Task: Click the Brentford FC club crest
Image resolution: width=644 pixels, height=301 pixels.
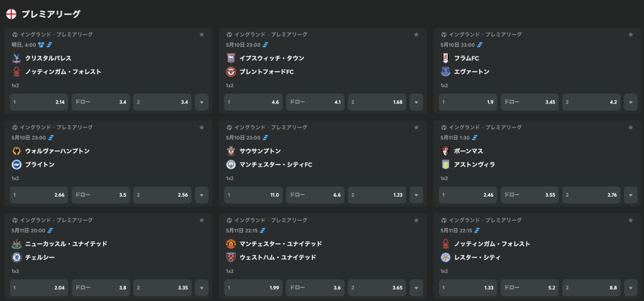Action: [x=231, y=72]
